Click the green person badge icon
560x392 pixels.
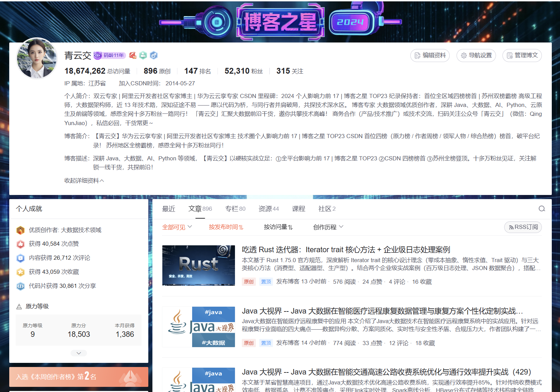point(143,55)
